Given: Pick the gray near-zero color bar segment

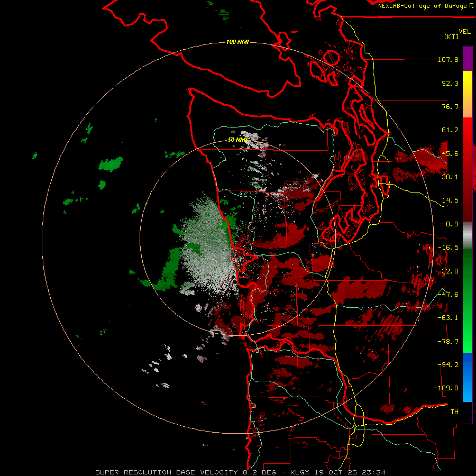Looking at the screenshot, I should click(467, 235).
